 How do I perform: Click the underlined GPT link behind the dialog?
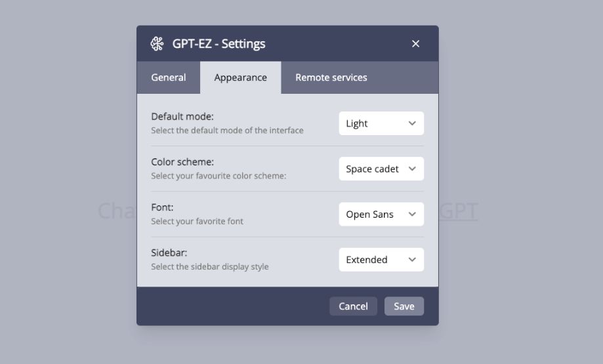(459, 211)
